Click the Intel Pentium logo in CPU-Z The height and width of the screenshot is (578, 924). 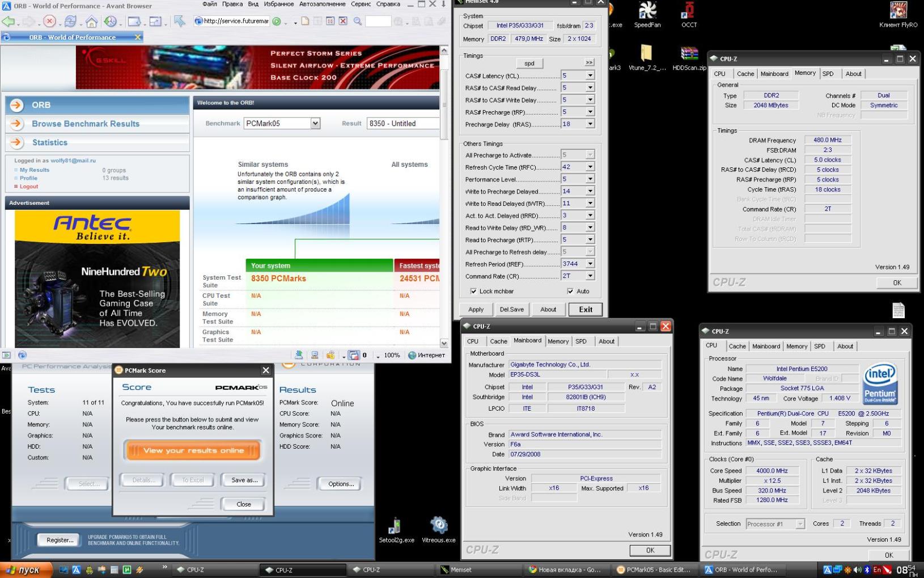click(x=880, y=384)
